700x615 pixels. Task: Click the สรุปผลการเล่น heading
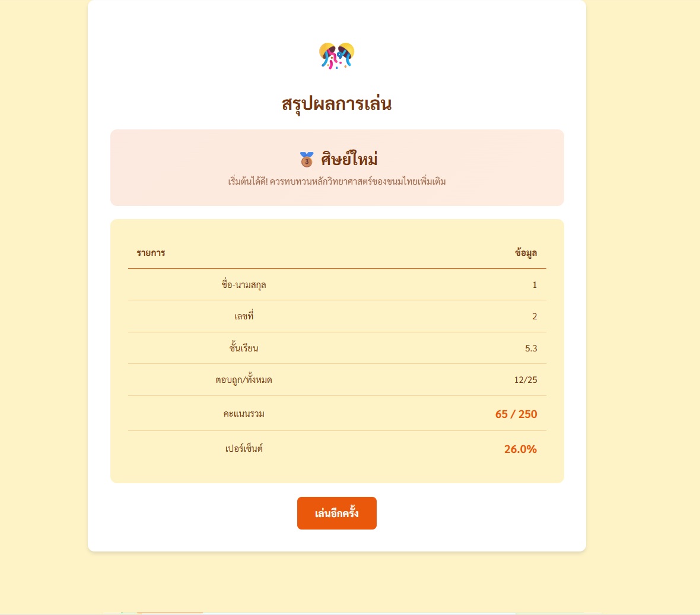pos(336,104)
